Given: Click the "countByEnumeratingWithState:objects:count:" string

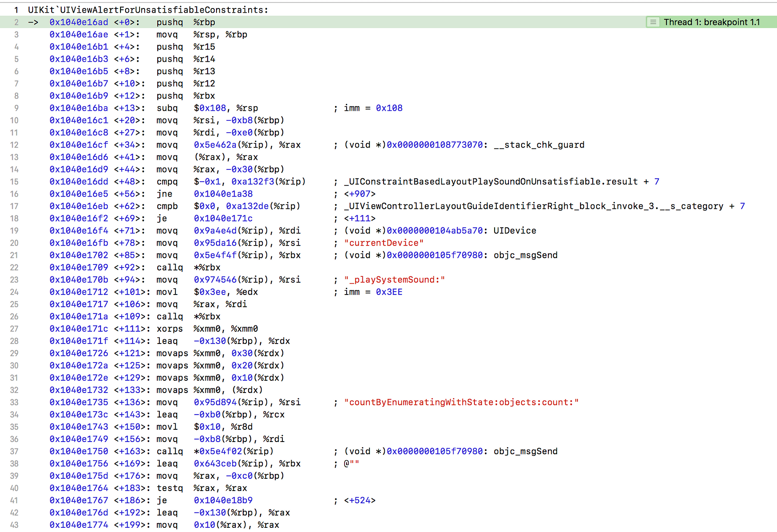Looking at the screenshot, I should [x=461, y=402].
